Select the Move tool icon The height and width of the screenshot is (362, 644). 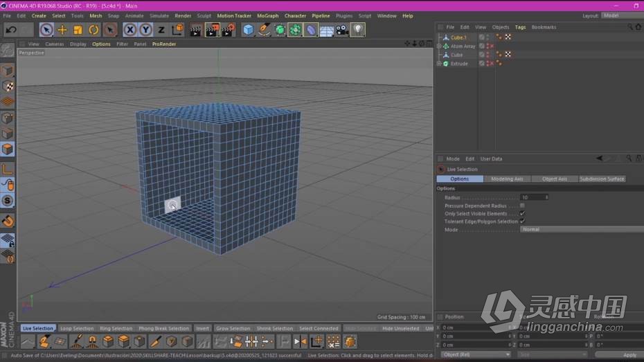click(62, 30)
